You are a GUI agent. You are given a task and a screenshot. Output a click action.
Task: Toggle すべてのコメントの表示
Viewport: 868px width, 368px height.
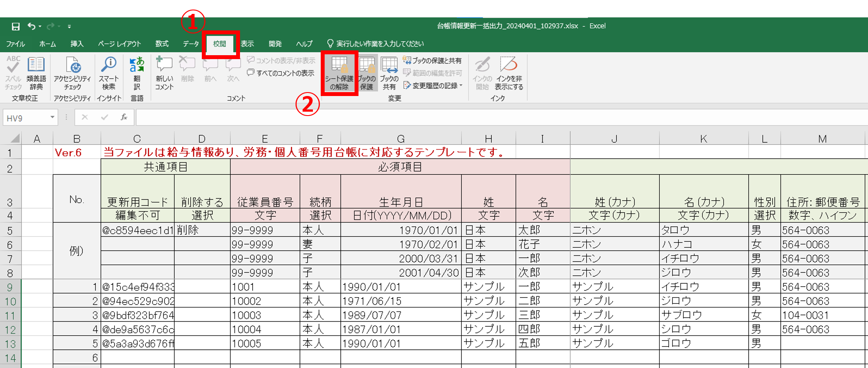(x=281, y=73)
